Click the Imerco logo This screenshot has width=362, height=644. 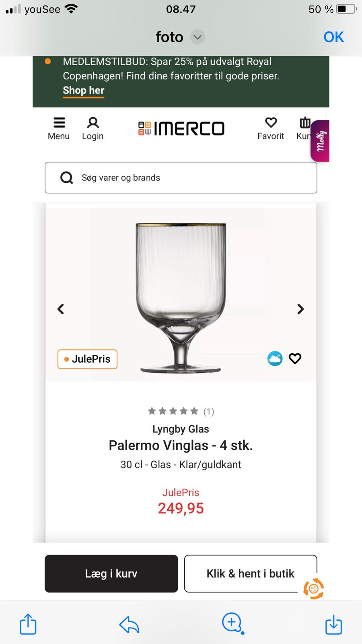click(x=181, y=129)
